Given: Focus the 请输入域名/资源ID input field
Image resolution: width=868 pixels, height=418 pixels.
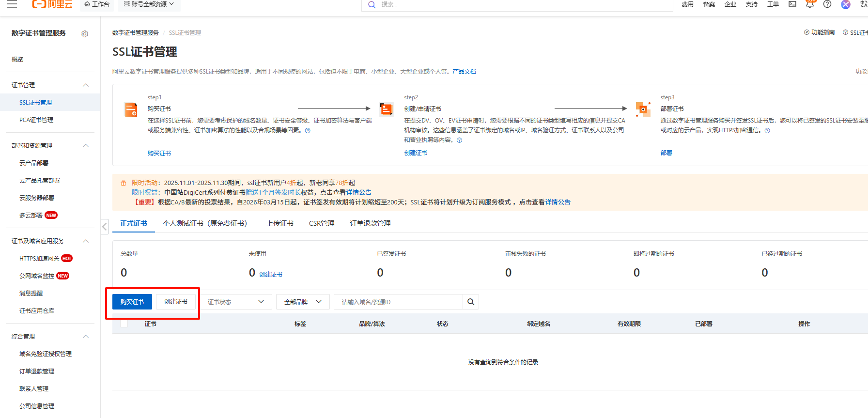Looking at the screenshot, I should [x=398, y=302].
